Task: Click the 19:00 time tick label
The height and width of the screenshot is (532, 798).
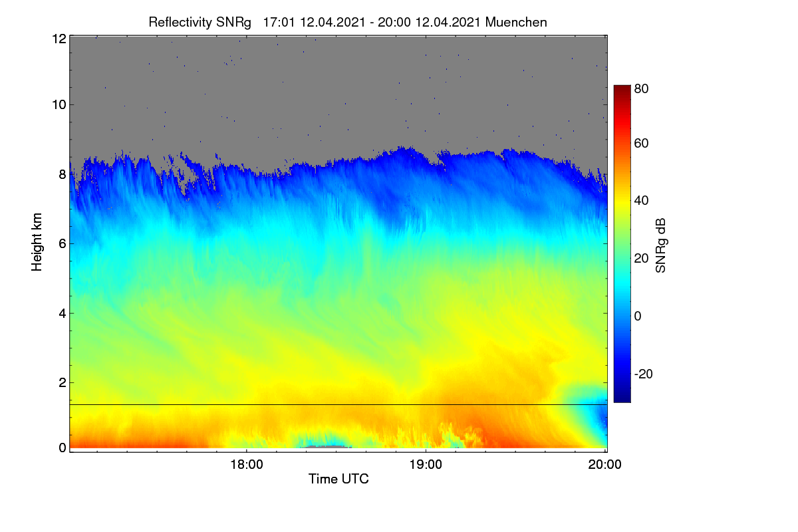Action: pos(426,465)
